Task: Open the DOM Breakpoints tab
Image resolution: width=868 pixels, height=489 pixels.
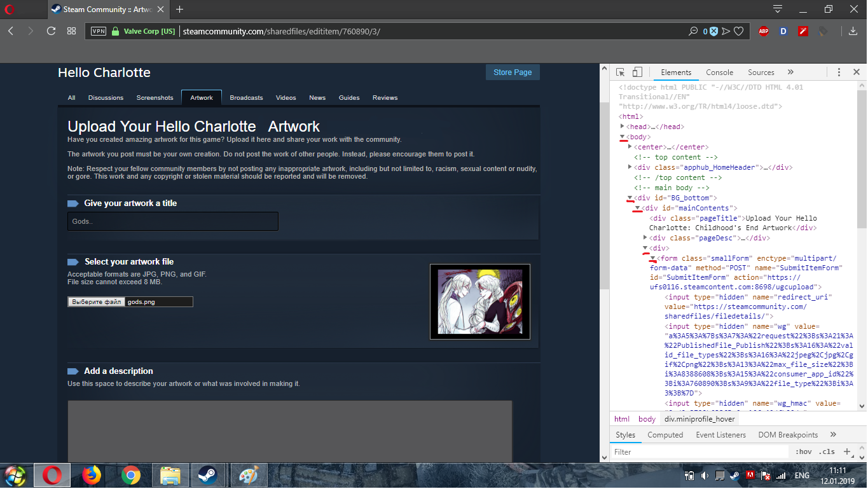Action: [x=788, y=435]
